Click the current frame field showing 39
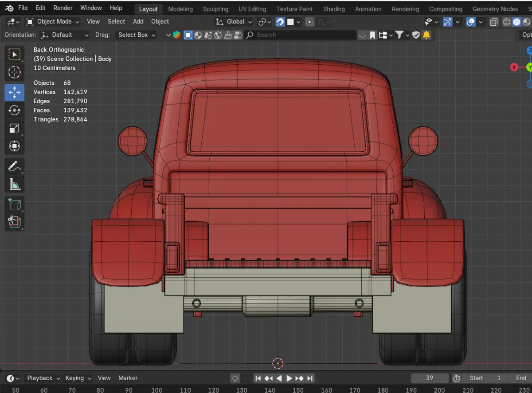This screenshot has width=532, height=393. (429, 378)
